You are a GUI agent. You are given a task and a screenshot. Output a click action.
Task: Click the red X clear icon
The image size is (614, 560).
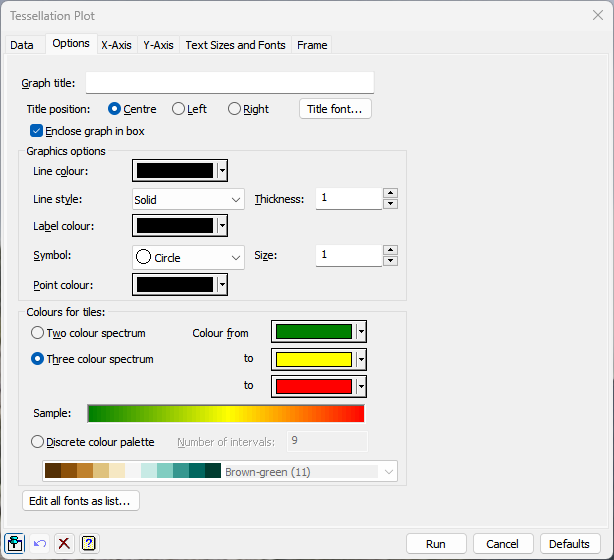(x=64, y=544)
